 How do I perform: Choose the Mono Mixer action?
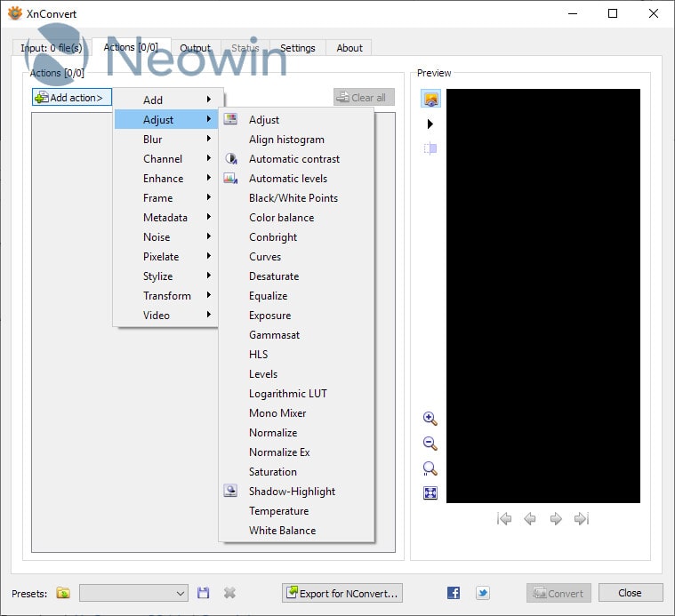pos(296,413)
